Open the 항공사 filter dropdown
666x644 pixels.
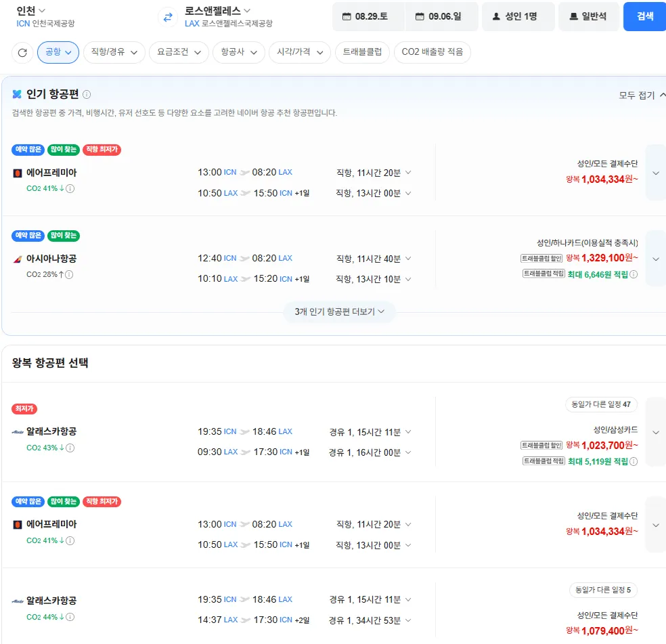(239, 52)
